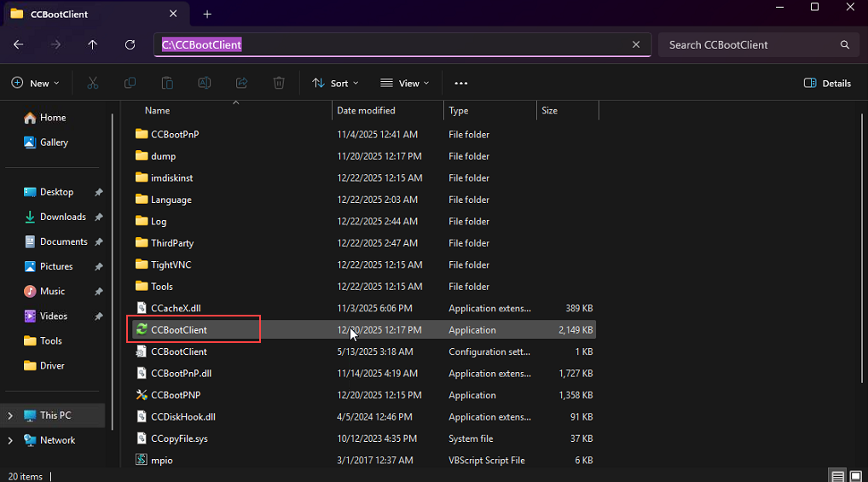Screen dimensions: 868x482
Task: Go up one folder level
Action: tap(93, 44)
